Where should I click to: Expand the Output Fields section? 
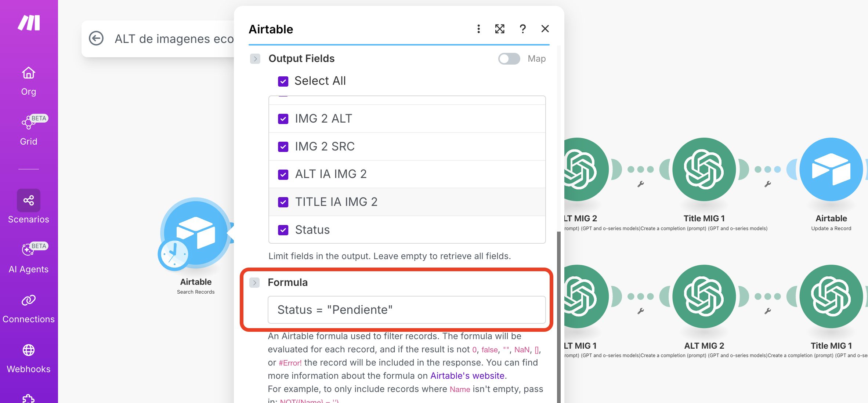[x=255, y=59]
